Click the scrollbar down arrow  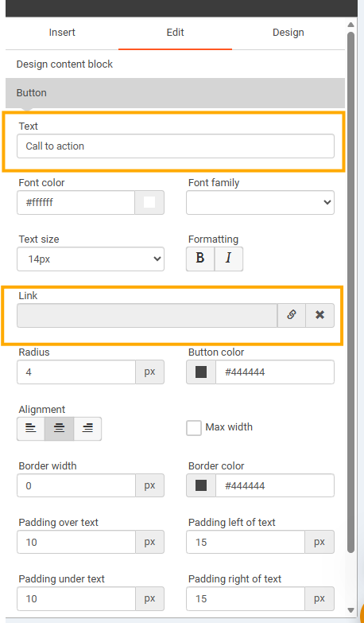pos(350,610)
